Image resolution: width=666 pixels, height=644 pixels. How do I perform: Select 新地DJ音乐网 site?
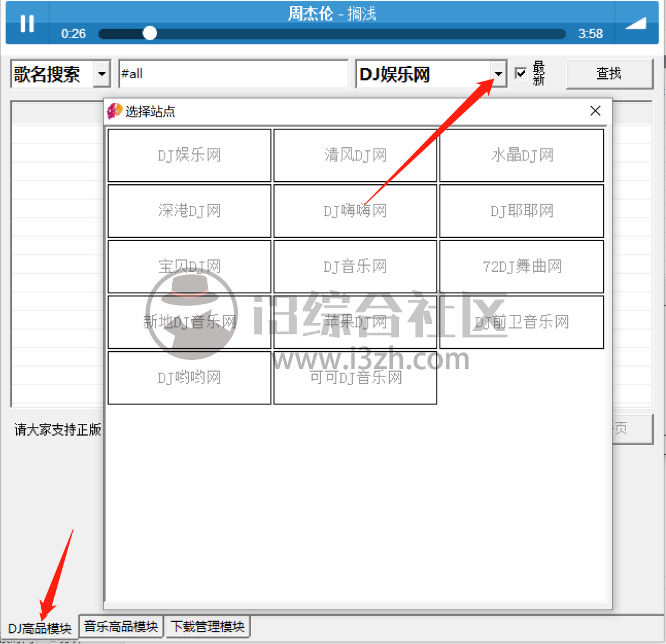click(189, 322)
